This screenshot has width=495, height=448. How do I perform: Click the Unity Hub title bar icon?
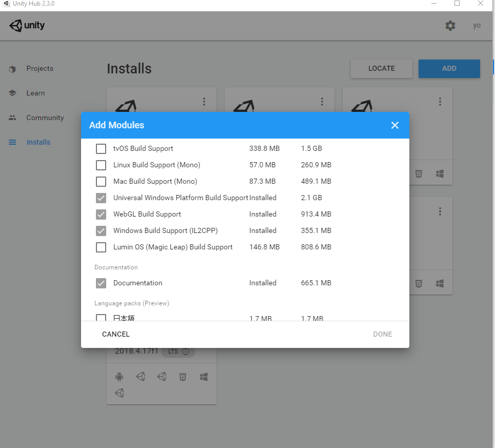[x=6, y=4]
